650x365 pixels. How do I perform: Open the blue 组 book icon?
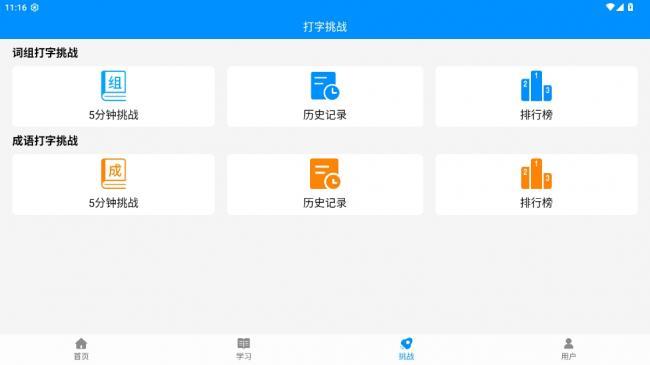(114, 86)
